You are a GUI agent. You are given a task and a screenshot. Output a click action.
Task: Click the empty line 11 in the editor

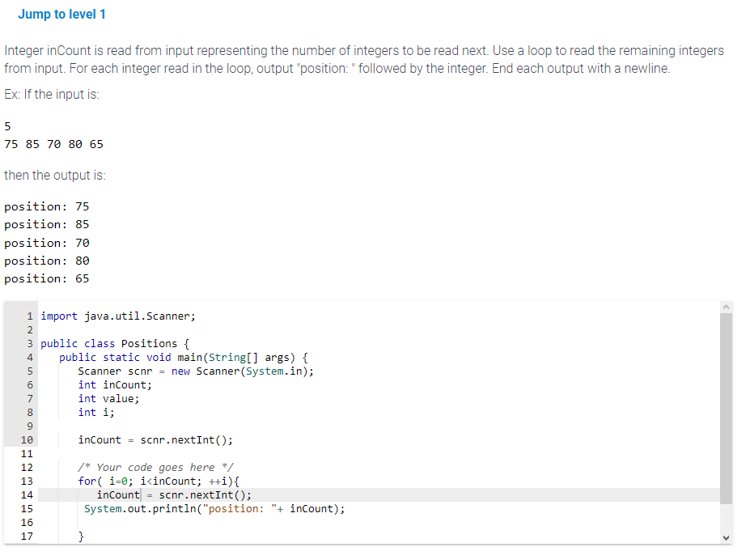[x=379, y=454]
